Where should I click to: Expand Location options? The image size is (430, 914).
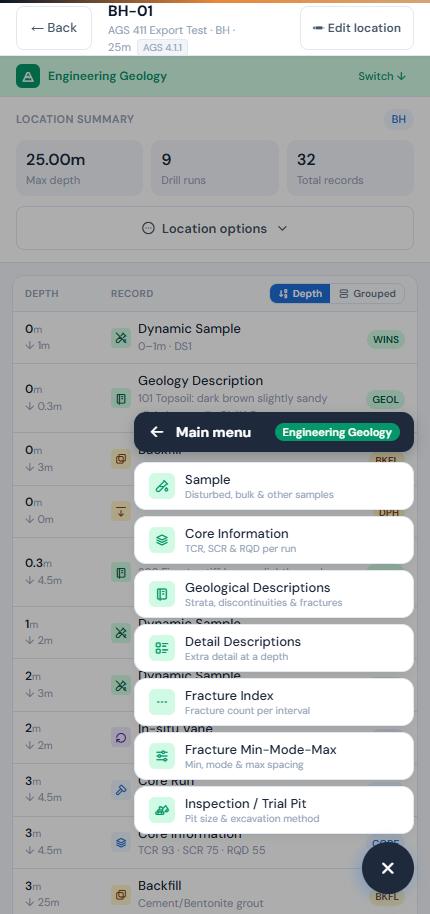tap(215, 228)
